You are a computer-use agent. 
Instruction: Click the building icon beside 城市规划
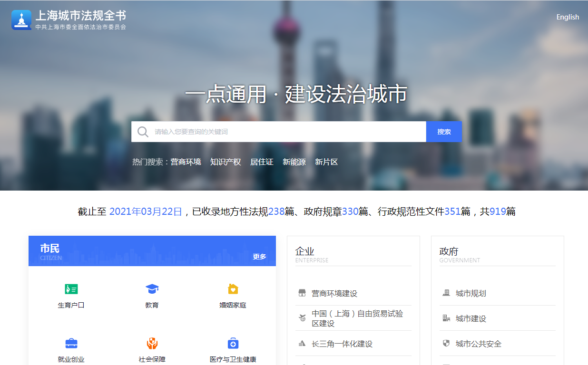446,293
